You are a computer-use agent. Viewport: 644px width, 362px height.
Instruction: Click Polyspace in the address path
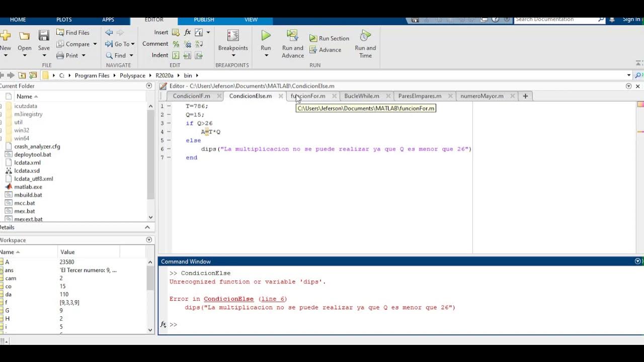(133, 75)
